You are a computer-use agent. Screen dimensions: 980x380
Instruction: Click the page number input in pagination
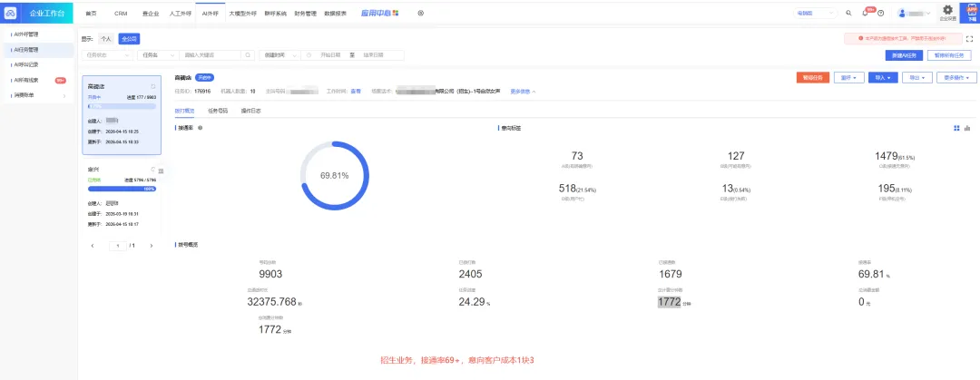117,246
